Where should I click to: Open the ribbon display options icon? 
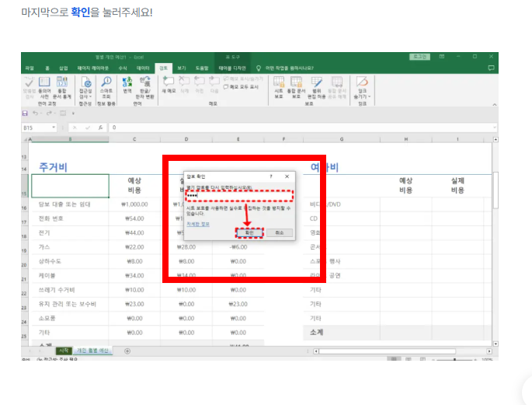click(x=442, y=57)
